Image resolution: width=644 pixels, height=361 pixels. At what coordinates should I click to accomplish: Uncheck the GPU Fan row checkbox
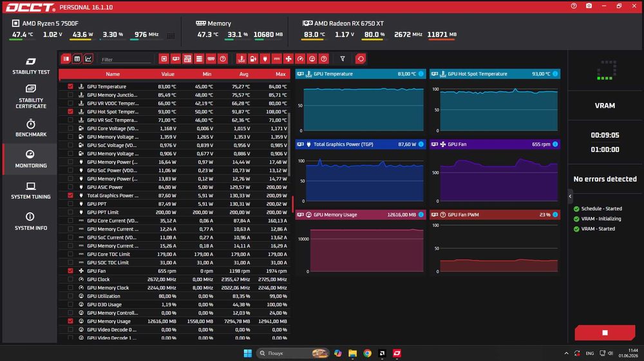click(x=70, y=271)
